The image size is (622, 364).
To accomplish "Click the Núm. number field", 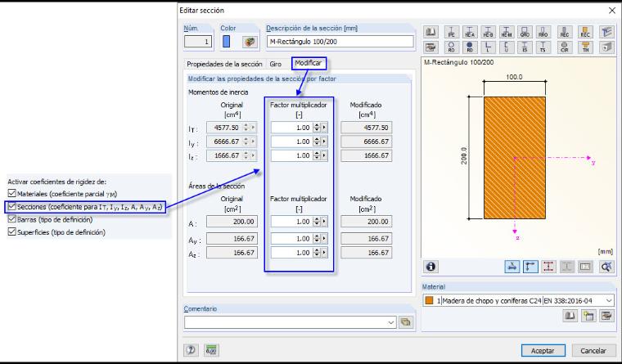I will click(198, 42).
